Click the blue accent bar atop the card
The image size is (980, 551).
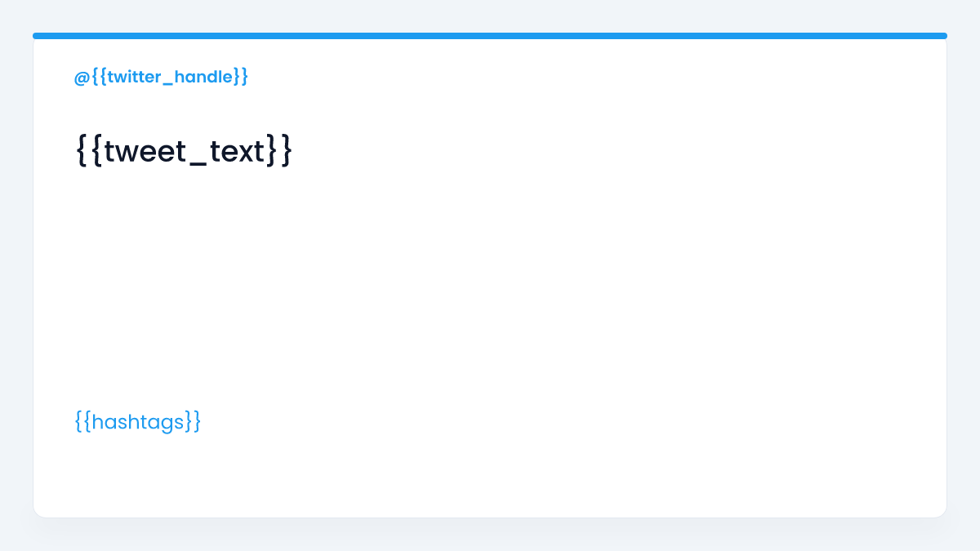tap(490, 36)
